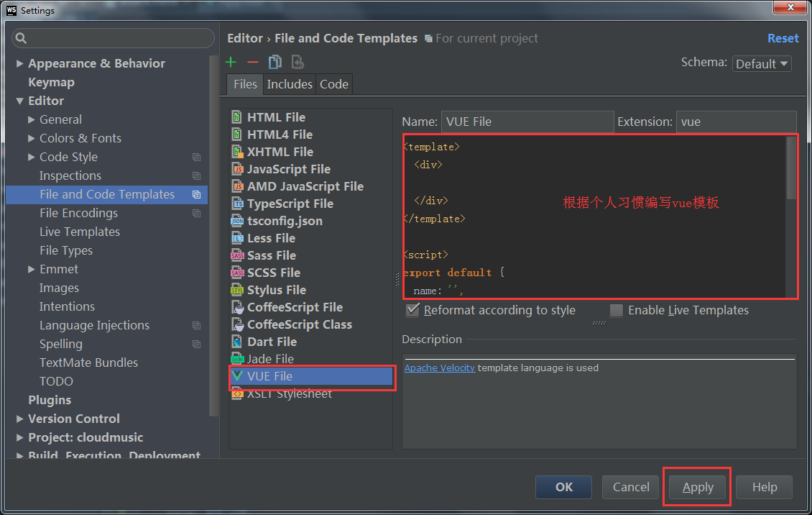Open the Apache Velocity link
This screenshot has height=515, width=812.
439,368
